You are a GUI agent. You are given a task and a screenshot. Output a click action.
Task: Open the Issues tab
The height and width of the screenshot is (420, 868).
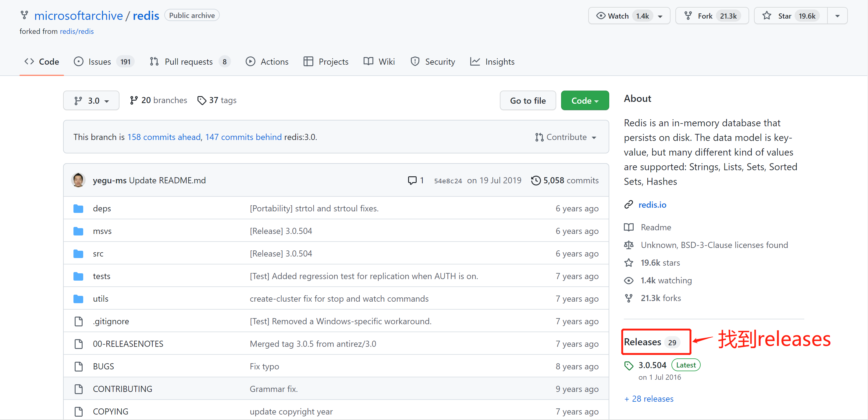coord(104,62)
